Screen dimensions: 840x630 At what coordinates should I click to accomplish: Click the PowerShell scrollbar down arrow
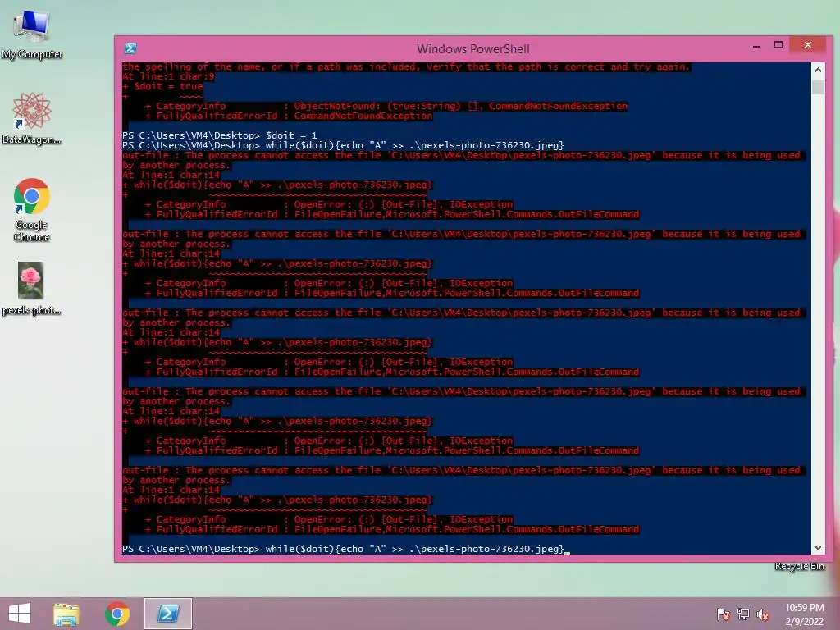pyautogui.click(x=818, y=547)
